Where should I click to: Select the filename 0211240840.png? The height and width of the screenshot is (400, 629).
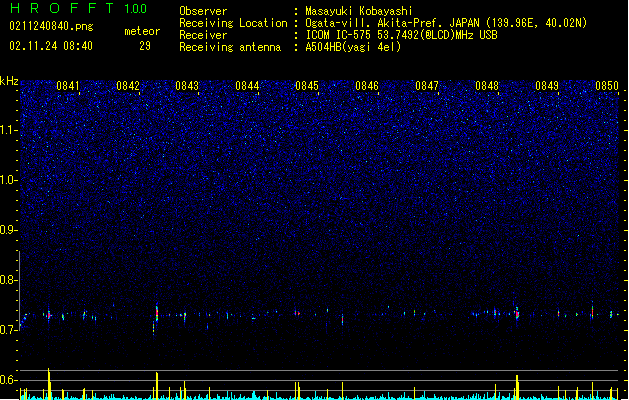(x=51, y=26)
